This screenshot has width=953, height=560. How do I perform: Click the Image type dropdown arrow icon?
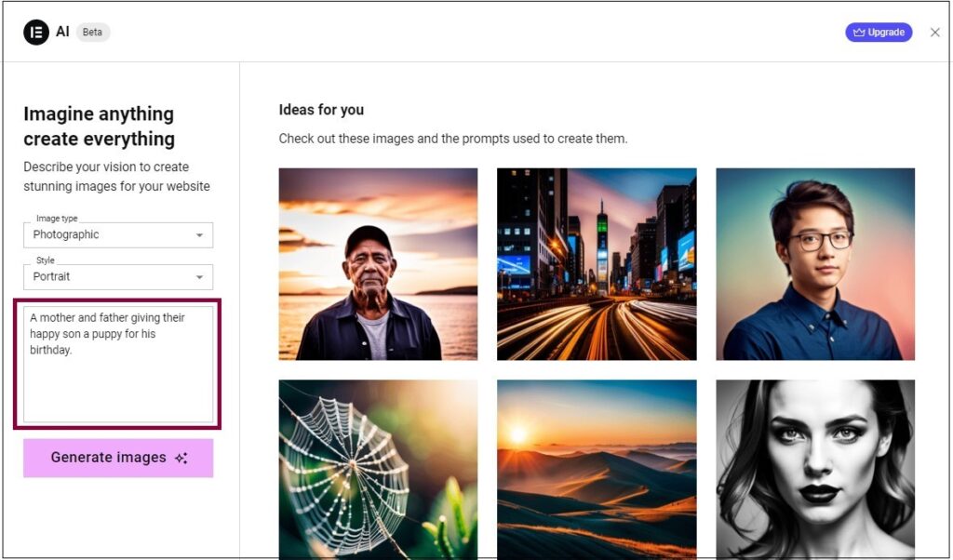(x=198, y=234)
